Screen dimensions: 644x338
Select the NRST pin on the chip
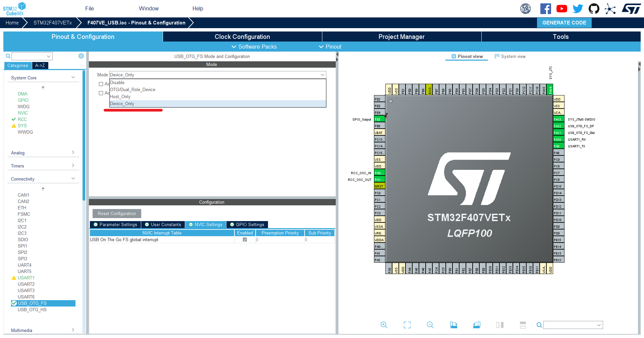click(x=380, y=186)
